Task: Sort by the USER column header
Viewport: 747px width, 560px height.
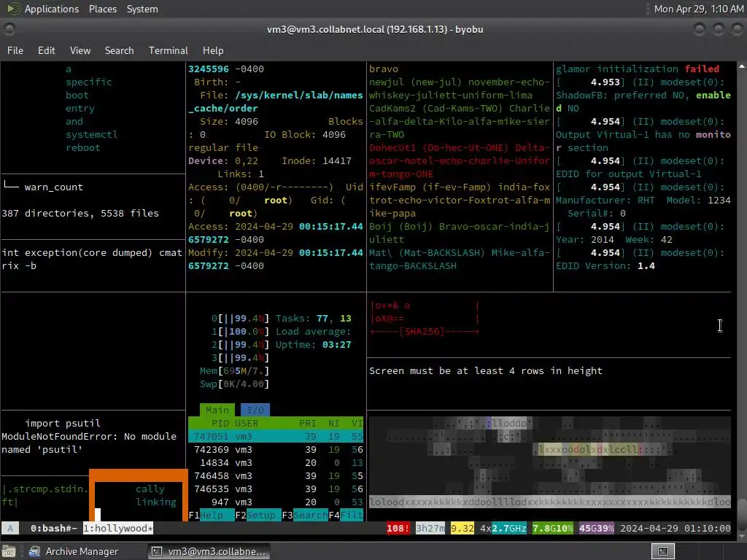Action: (247, 424)
